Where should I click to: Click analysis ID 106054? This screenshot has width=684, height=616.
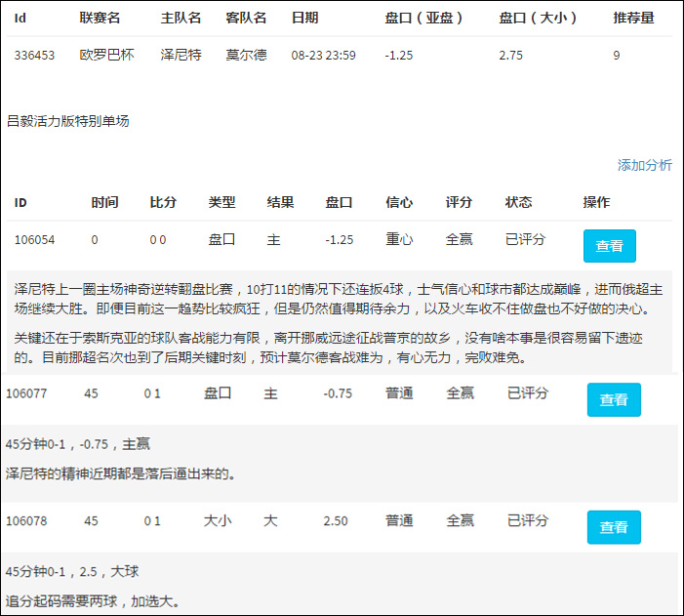coord(34,240)
